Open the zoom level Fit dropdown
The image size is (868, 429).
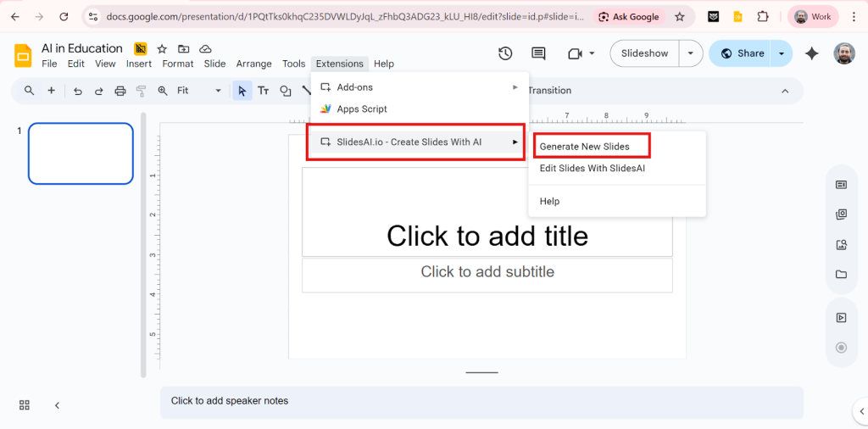pyautogui.click(x=199, y=90)
